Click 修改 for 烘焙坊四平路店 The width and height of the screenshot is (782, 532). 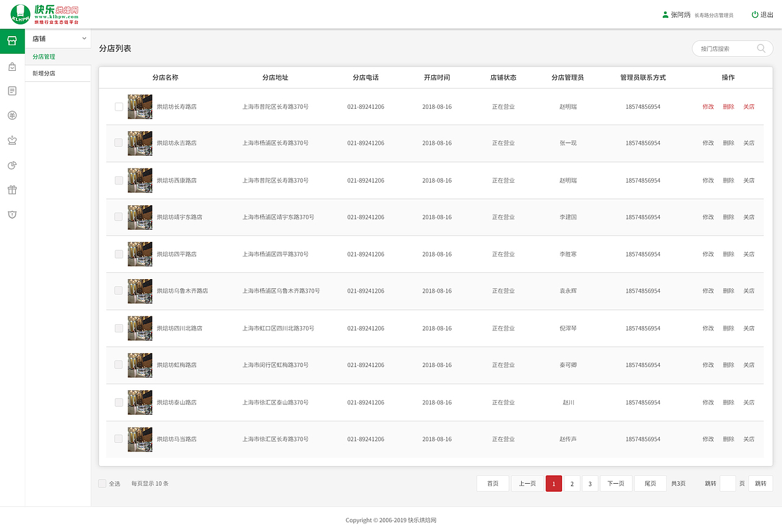tap(708, 254)
